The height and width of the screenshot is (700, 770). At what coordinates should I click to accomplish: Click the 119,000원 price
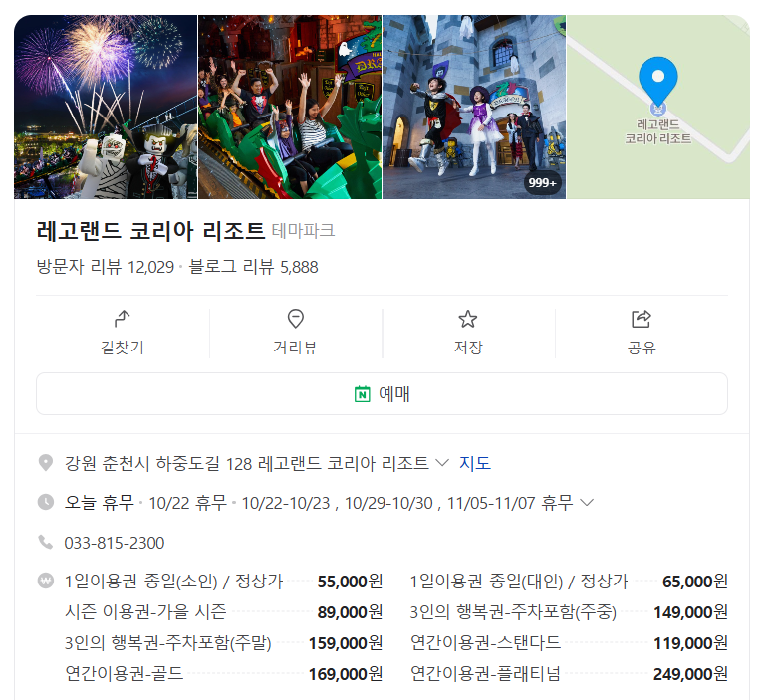tap(691, 643)
